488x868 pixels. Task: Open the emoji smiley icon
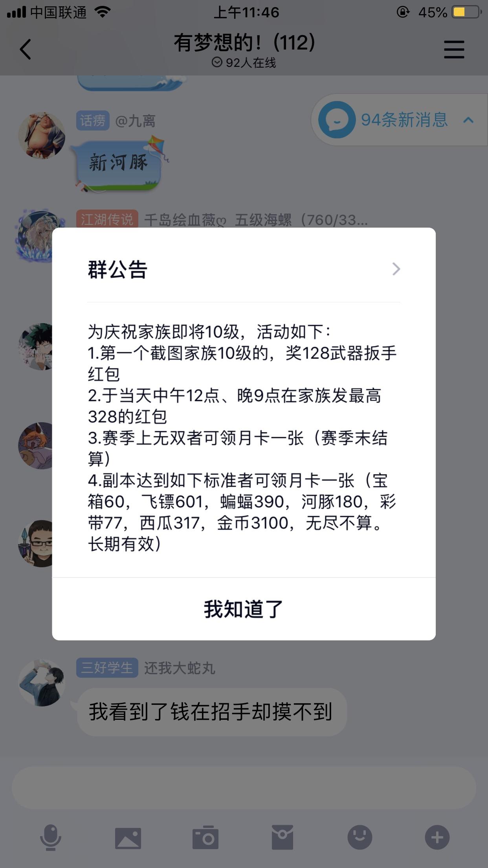[360, 837]
